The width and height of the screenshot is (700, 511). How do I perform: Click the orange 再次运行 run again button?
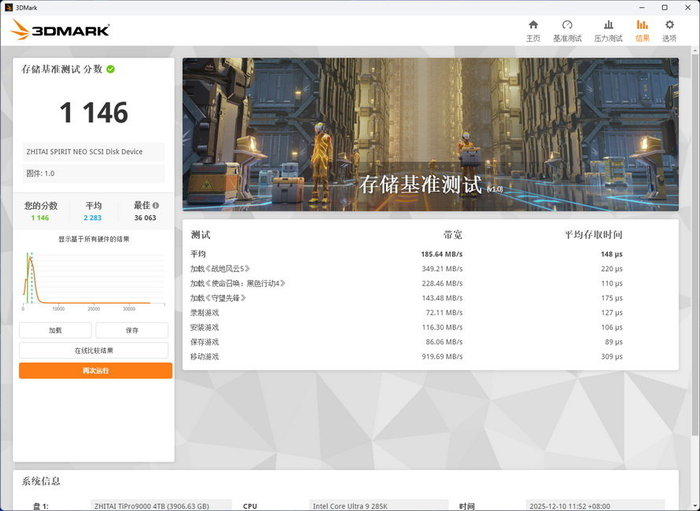point(96,370)
